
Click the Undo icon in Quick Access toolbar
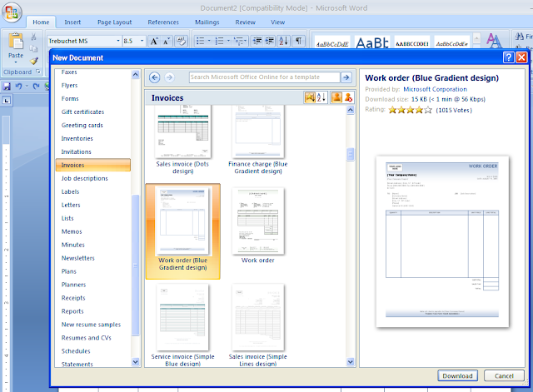point(18,87)
